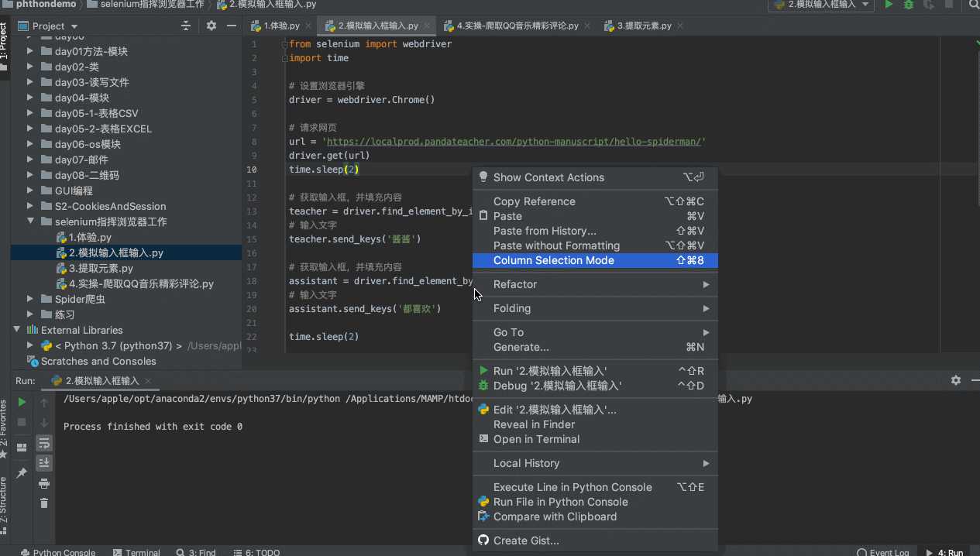Open the Terminal tool window button
Image resolution: width=980 pixels, height=556 pixels.
[x=136, y=552]
